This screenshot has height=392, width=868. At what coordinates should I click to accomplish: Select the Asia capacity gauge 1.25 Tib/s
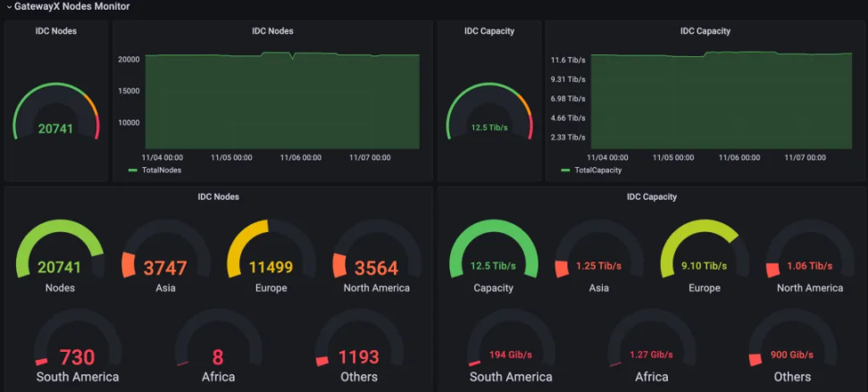[x=599, y=255]
